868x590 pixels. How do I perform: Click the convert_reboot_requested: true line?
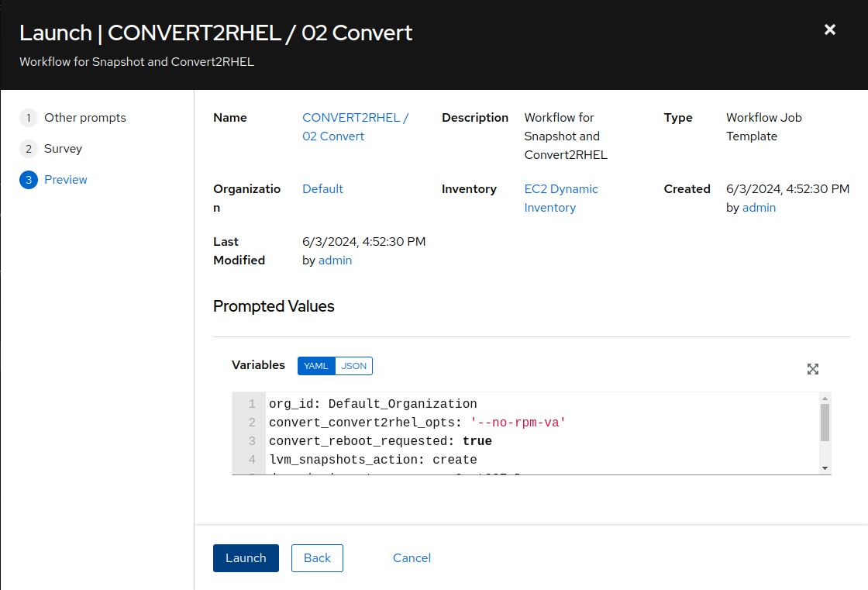pos(381,441)
